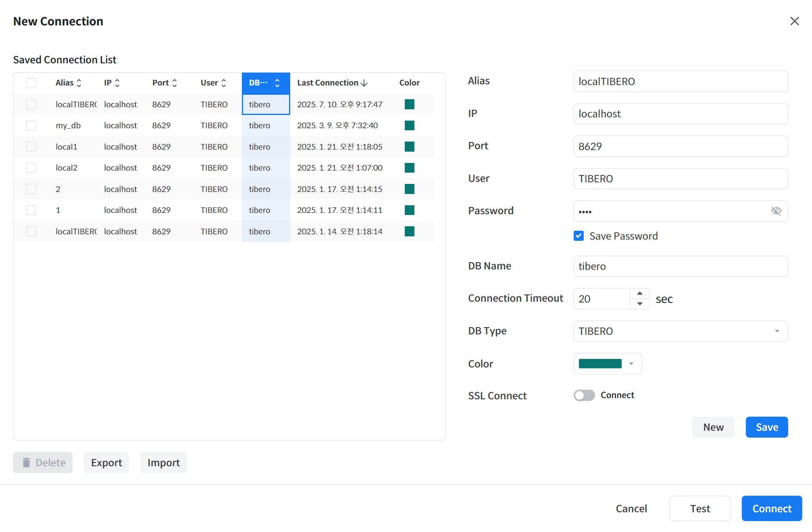812x532 pixels.
Task: Toggle password visibility eye icon
Action: 776,211
